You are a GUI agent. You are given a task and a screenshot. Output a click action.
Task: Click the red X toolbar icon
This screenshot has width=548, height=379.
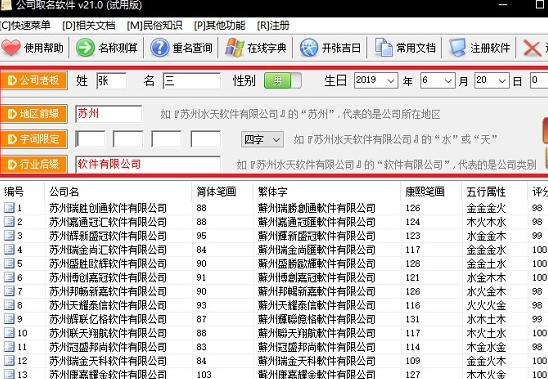pos(532,48)
